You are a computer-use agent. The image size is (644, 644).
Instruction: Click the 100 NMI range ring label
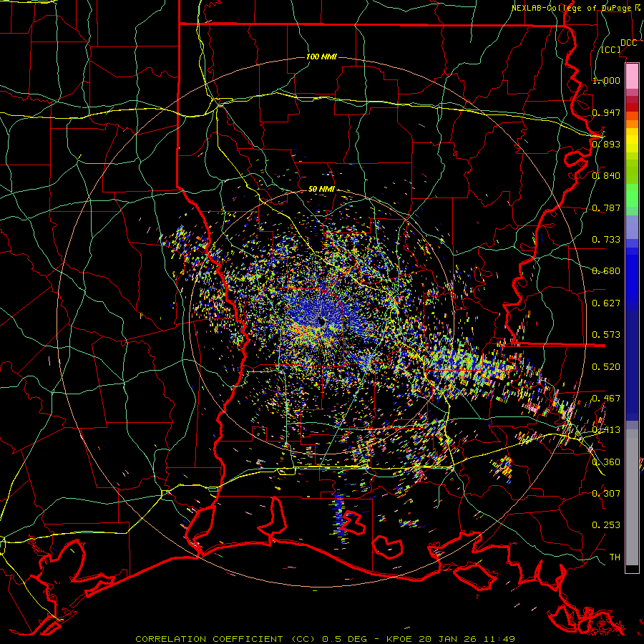tap(321, 57)
